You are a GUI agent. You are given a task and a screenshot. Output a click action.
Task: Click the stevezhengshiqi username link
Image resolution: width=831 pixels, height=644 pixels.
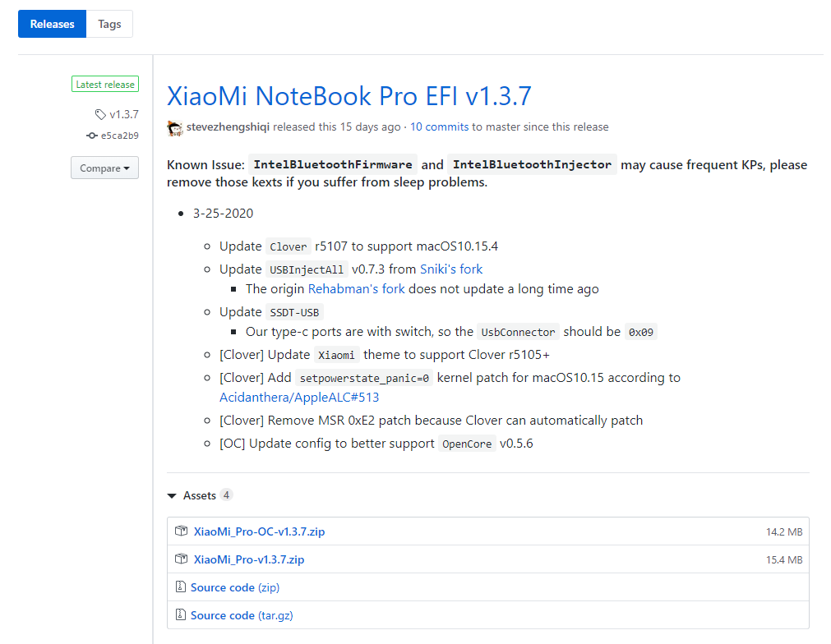(x=229, y=127)
